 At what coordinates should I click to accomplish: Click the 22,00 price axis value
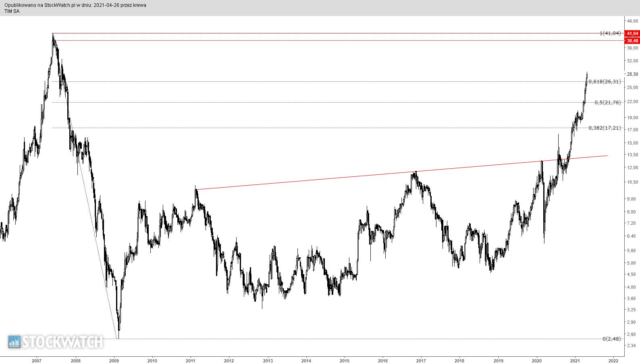point(633,101)
